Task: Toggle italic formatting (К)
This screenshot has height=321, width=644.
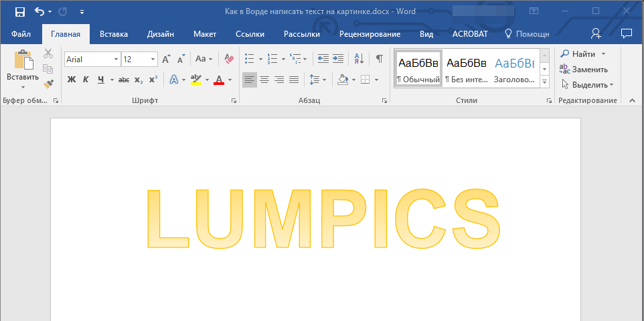Action: coord(86,80)
